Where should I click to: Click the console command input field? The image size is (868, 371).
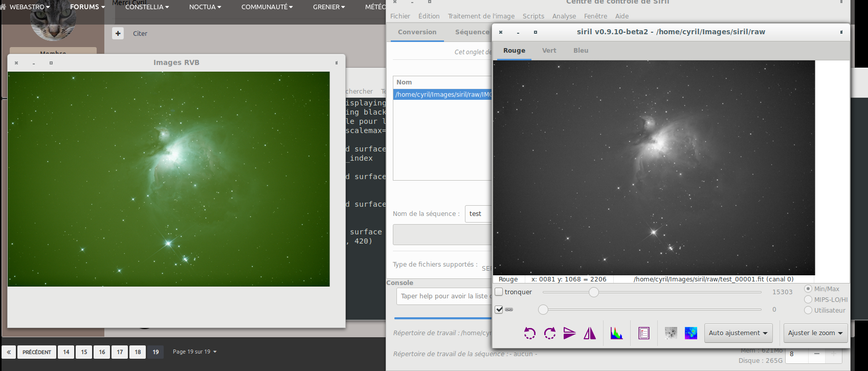[444, 296]
